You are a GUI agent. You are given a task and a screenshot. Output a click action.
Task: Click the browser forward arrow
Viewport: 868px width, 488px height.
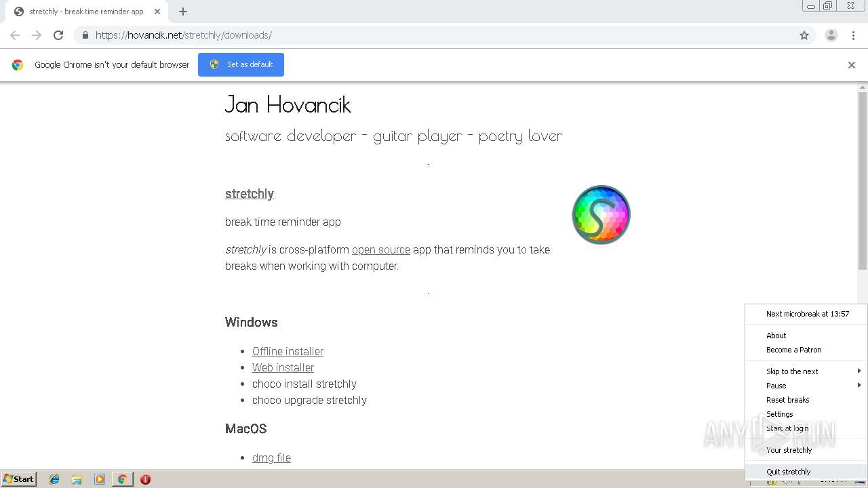[37, 35]
